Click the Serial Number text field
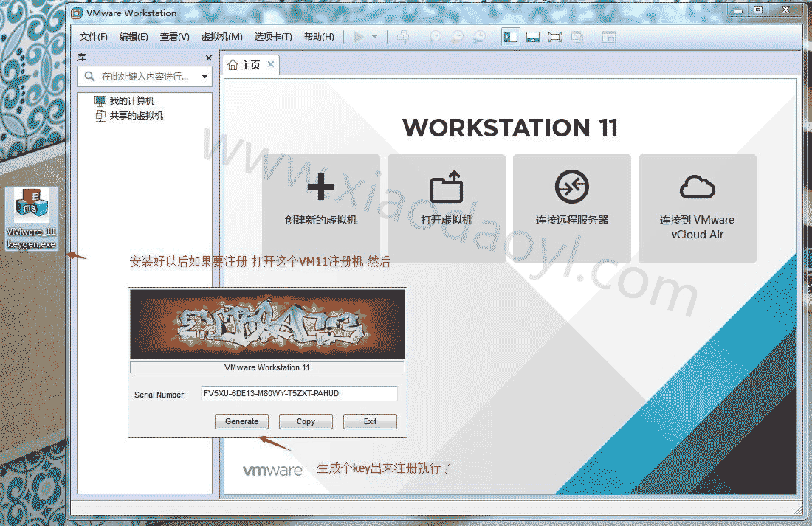This screenshot has width=812, height=526. pyautogui.click(x=299, y=393)
